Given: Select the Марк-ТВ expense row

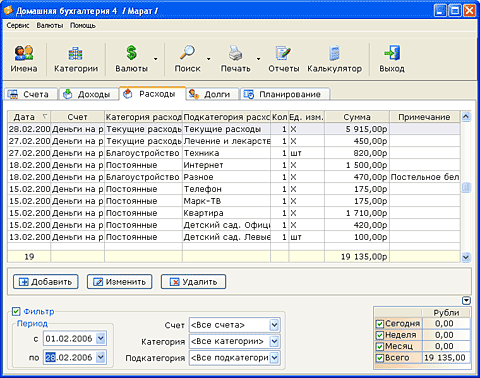Looking at the screenshot, I should pyautogui.click(x=234, y=201).
